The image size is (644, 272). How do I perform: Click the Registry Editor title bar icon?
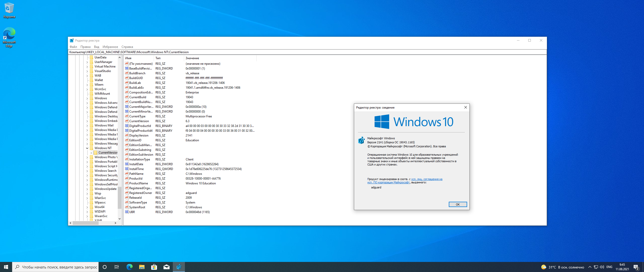coord(72,41)
